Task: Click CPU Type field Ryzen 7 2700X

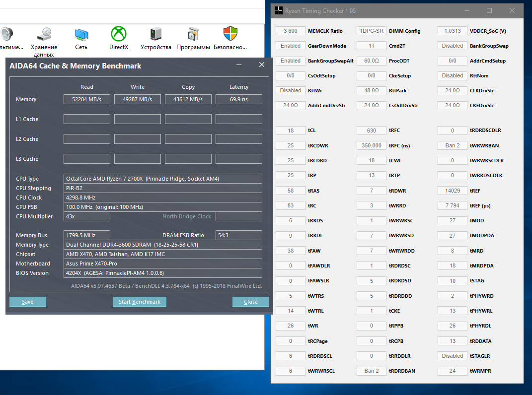Action: tap(163, 179)
